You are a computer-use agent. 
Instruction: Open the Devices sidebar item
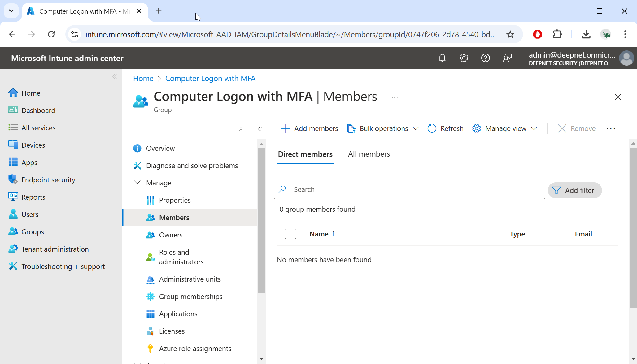click(x=33, y=145)
